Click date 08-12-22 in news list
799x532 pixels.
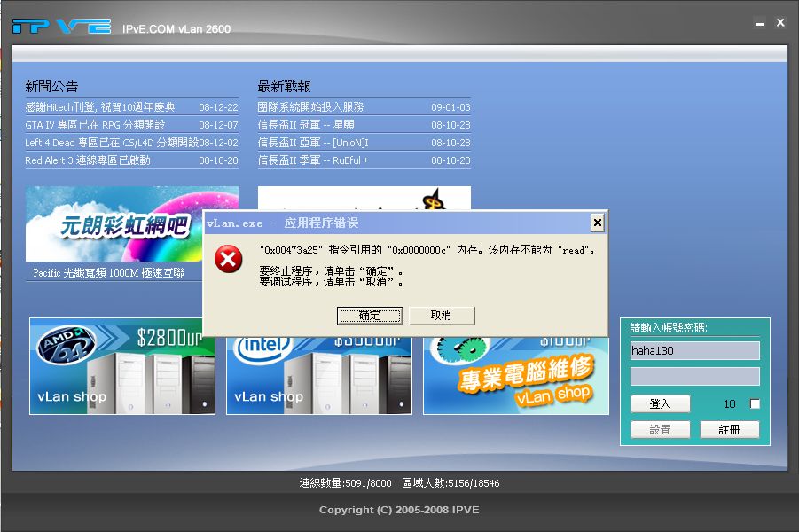point(219,107)
